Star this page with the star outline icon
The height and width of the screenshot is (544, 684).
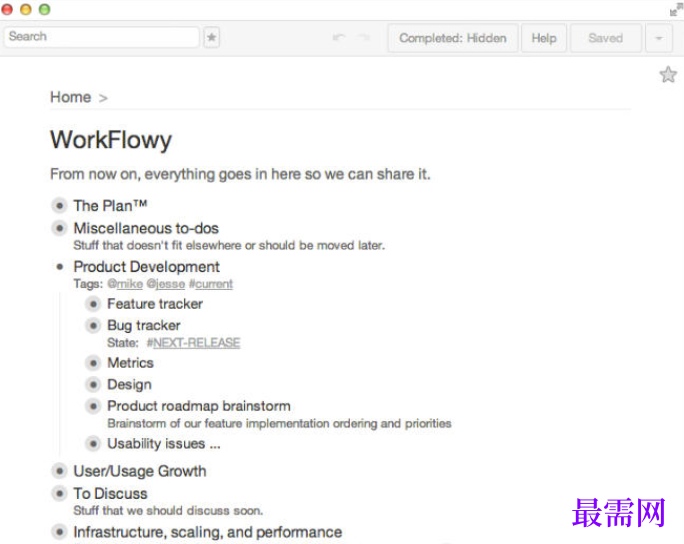click(668, 75)
